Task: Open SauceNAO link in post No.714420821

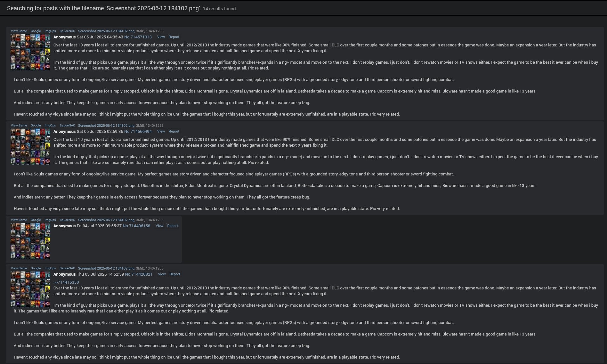Action: (x=68, y=268)
